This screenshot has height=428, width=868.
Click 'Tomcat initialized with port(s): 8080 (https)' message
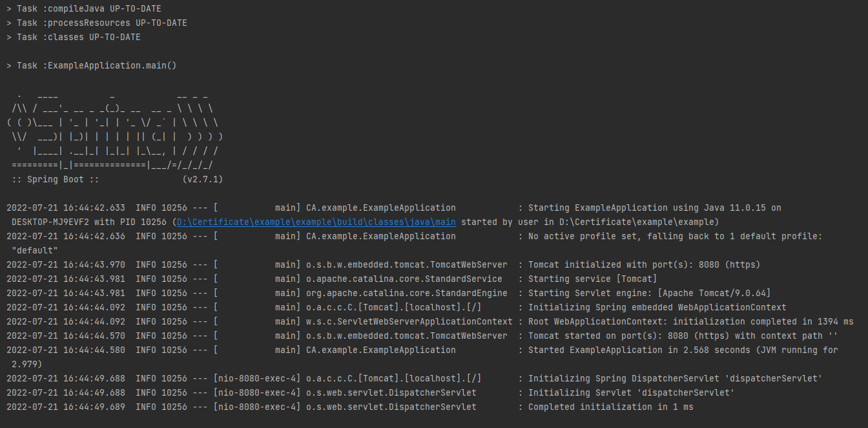[645, 264]
